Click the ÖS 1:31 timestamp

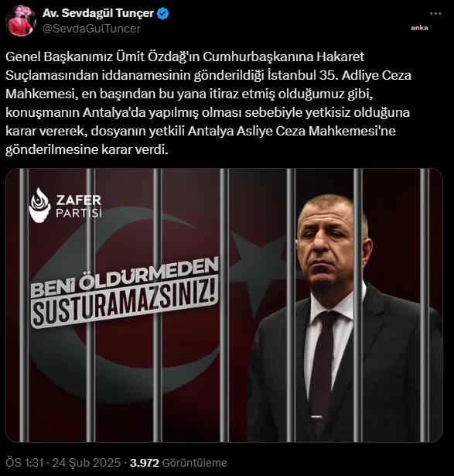(x=25, y=463)
